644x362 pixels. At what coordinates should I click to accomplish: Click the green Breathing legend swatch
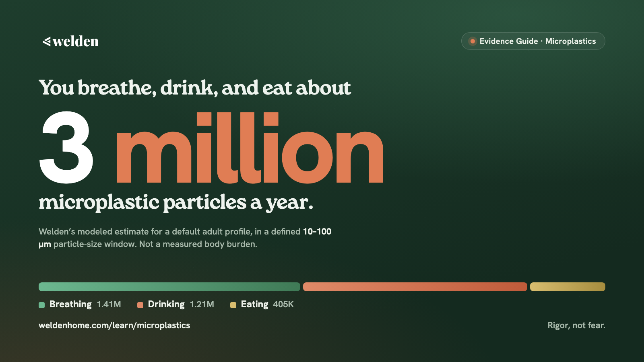click(41, 305)
